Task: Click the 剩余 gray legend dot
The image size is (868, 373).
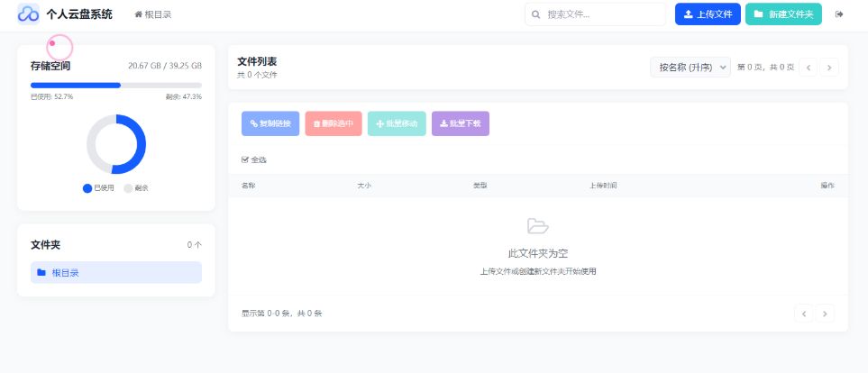Action: coord(128,188)
